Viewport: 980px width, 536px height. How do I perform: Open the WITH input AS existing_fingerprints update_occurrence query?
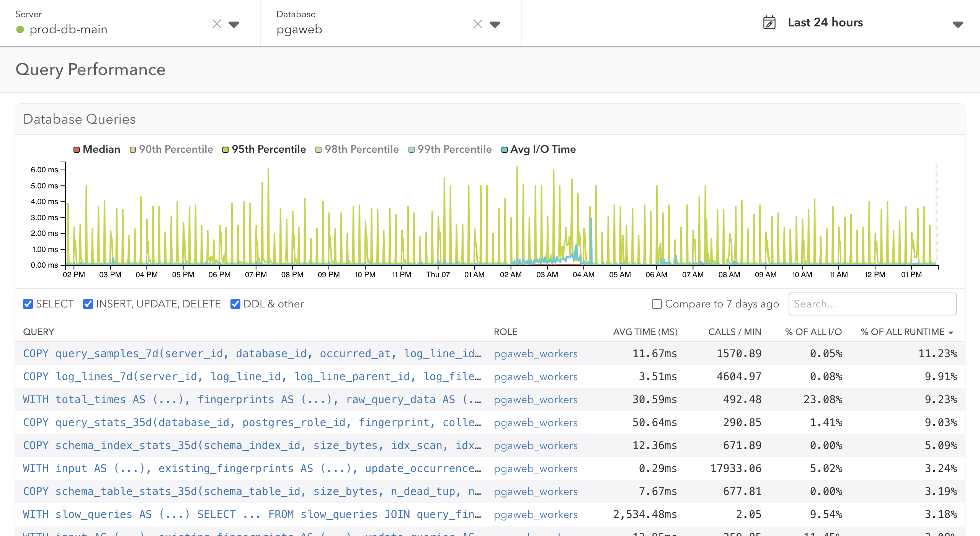[x=252, y=468]
